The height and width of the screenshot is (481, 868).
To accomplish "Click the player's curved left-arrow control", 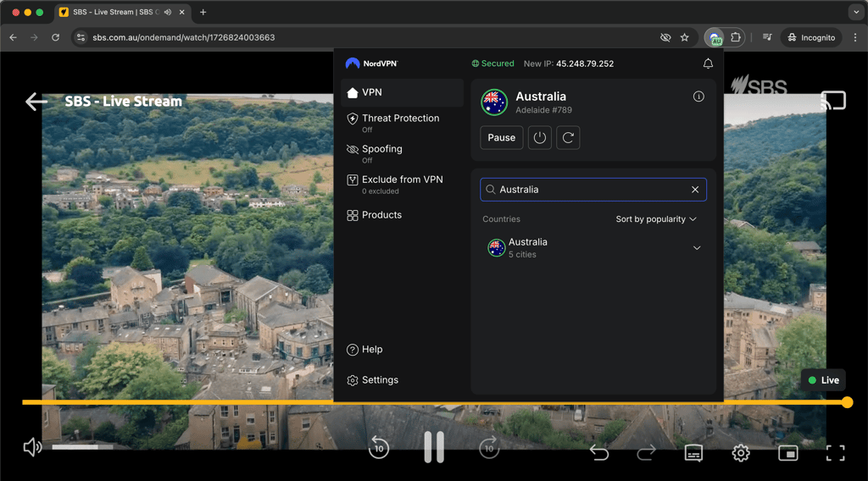I will pyautogui.click(x=599, y=453).
